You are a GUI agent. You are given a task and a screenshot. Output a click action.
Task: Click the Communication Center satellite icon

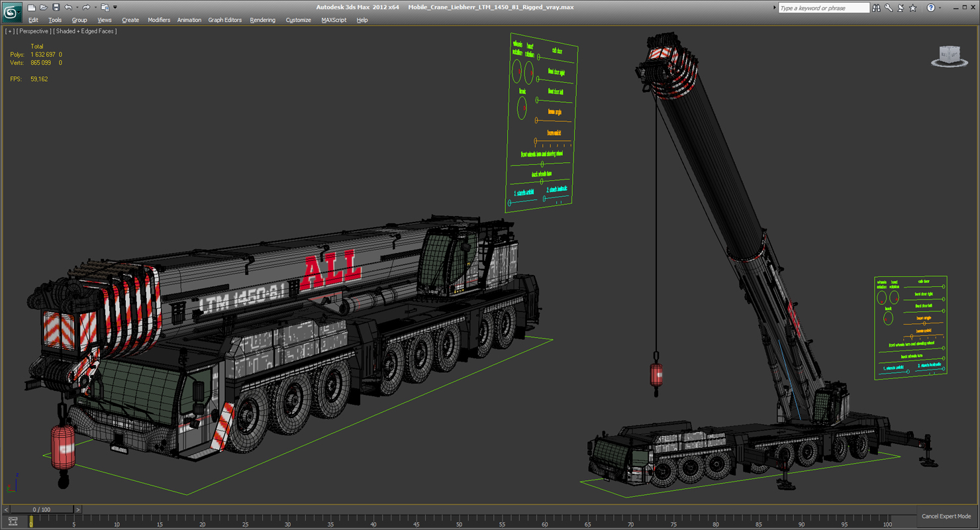(x=901, y=8)
